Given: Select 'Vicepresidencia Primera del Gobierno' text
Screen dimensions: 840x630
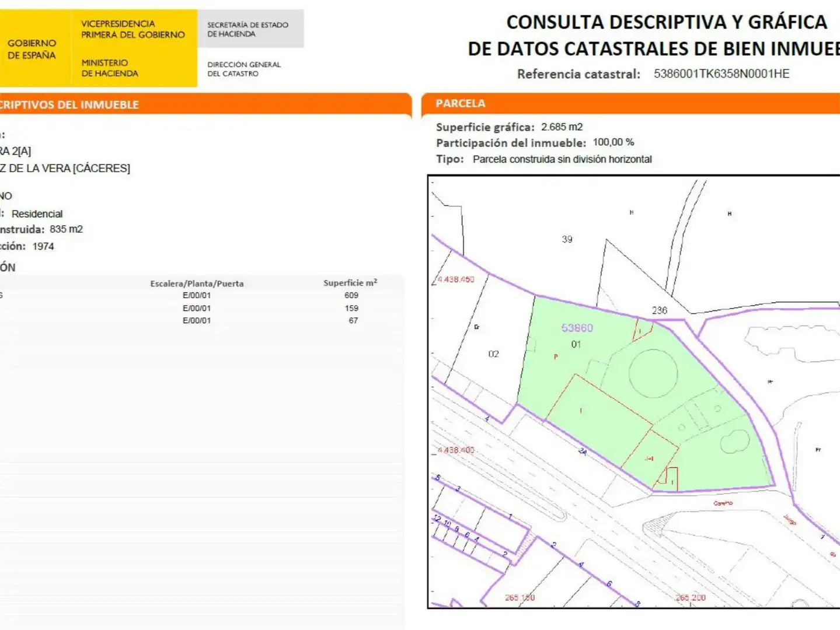Looking at the screenshot, I should tap(133, 29).
